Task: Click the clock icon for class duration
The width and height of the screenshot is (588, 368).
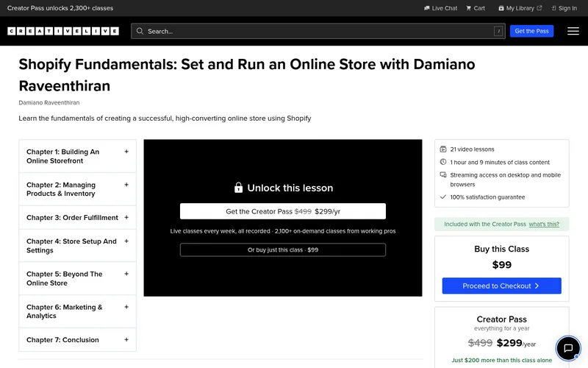Action: pyautogui.click(x=443, y=162)
